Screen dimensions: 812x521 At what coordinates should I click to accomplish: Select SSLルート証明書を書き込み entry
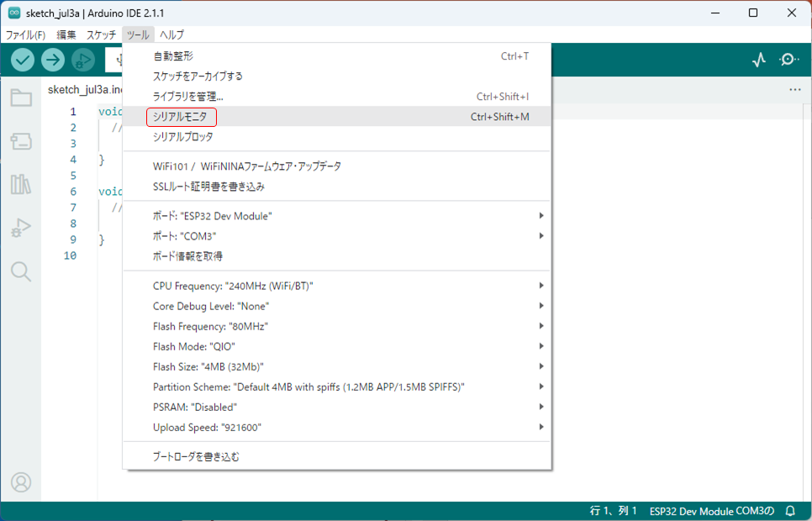[337, 187]
